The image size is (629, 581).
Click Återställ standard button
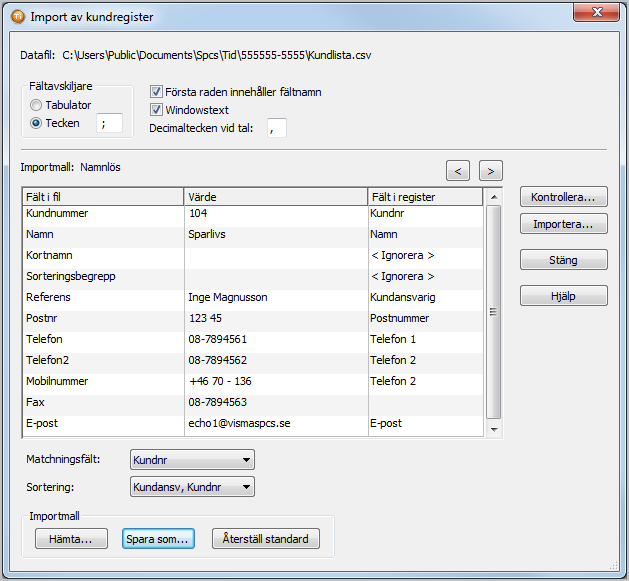point(267,539)
